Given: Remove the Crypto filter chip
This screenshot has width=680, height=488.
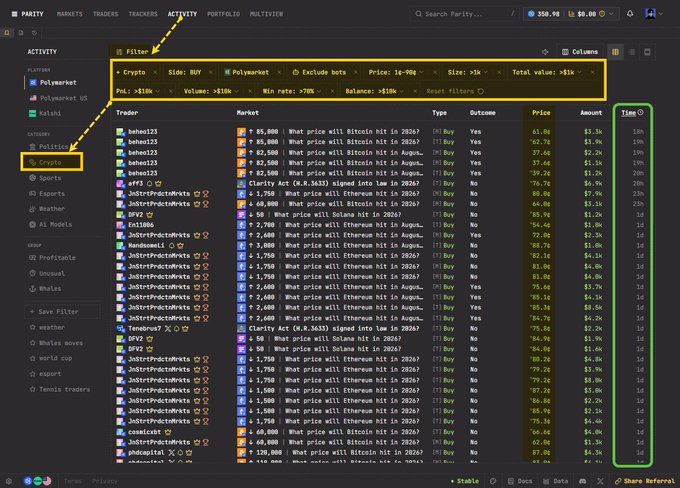Looking at the screenshot, I should click(x=155, y=72).
